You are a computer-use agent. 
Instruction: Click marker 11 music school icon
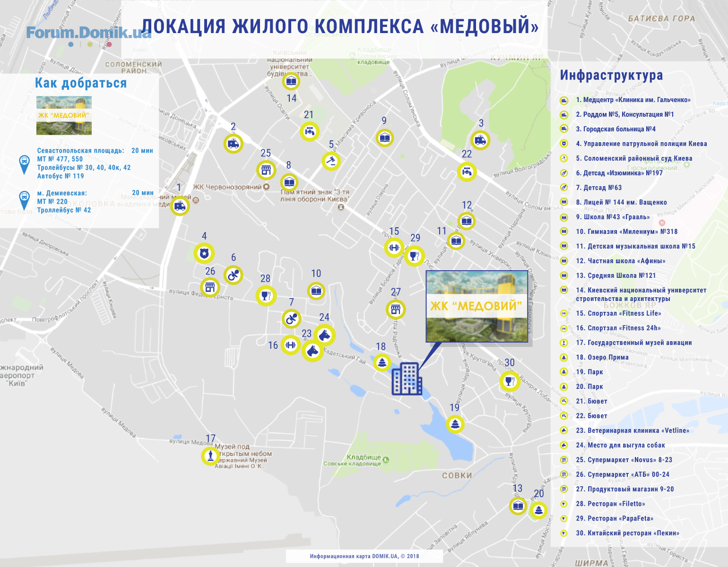(x=456, y=241)
